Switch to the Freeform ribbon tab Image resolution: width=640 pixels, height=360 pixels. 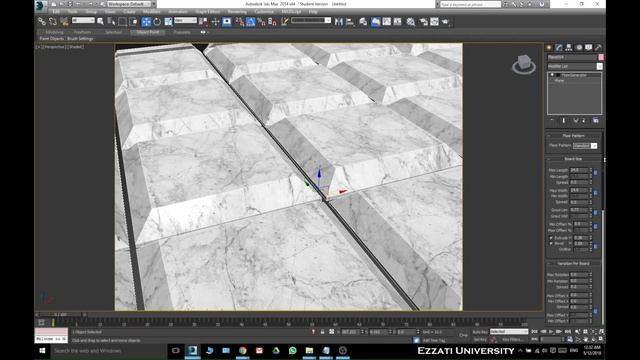tap(82, 32)
